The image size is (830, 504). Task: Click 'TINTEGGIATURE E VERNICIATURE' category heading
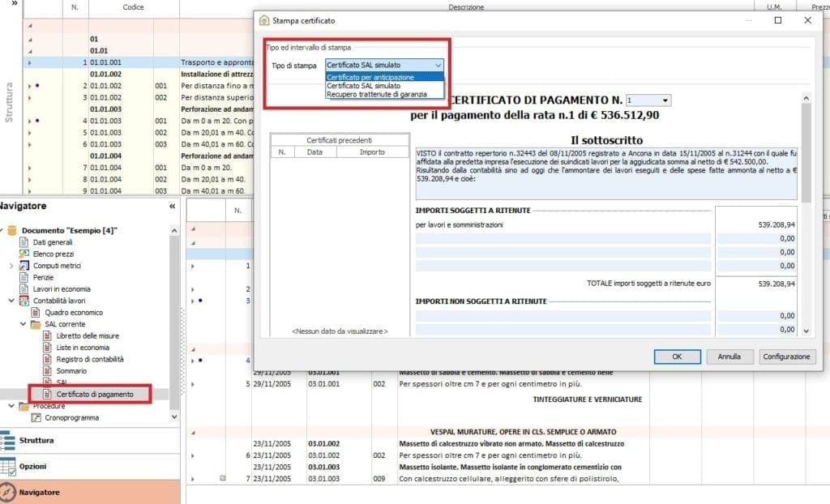click(587, 399)
